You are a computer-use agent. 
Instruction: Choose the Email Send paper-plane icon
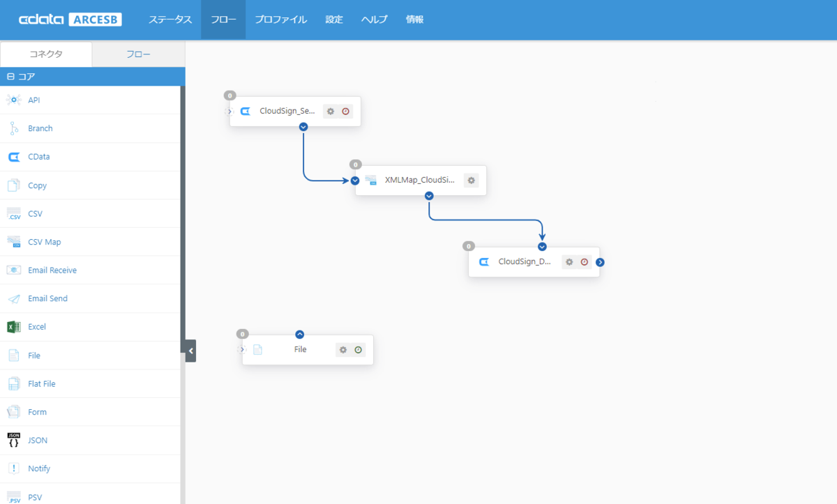coord(14,299)
